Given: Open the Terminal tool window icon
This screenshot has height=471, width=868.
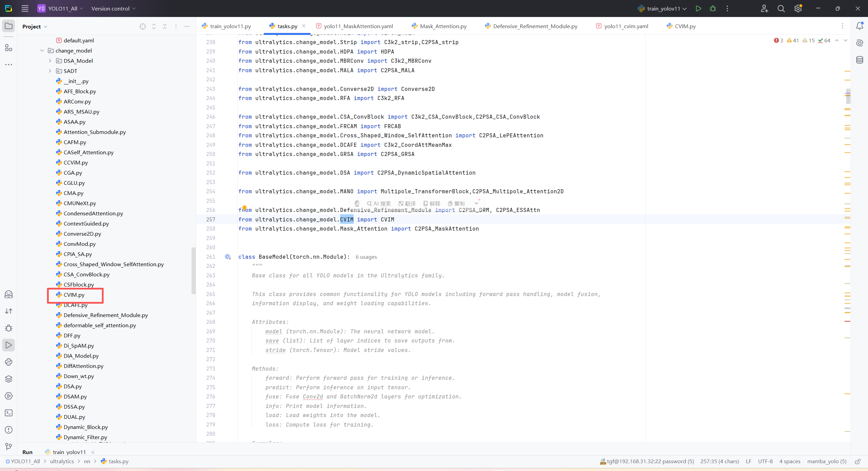Looking at the screenshot, I should coord(8,413).
